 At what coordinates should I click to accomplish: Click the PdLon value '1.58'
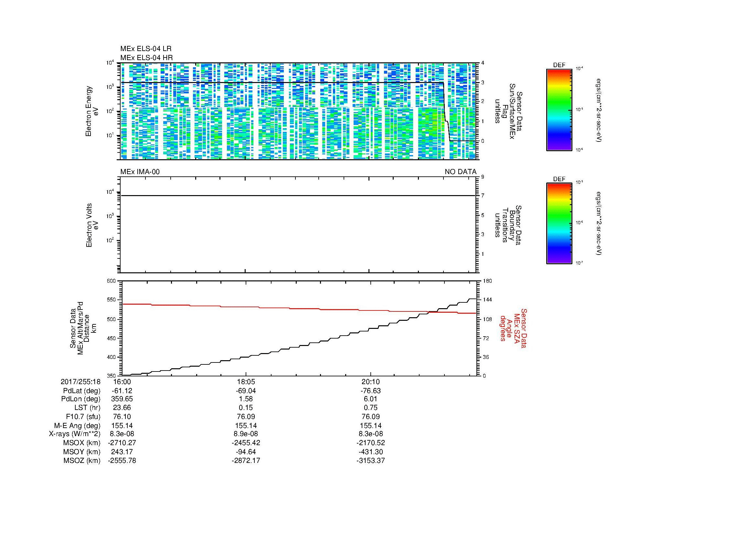[x=246, y=399]
